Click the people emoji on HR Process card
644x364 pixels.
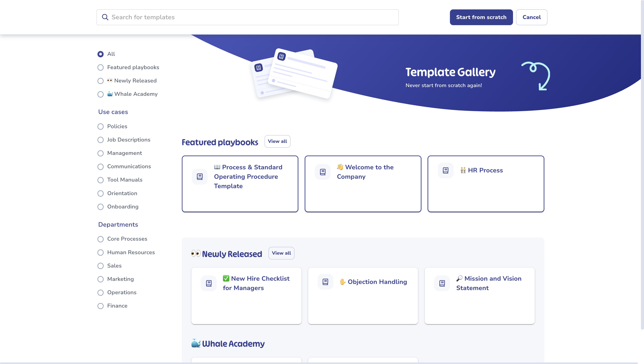(463, 170)
